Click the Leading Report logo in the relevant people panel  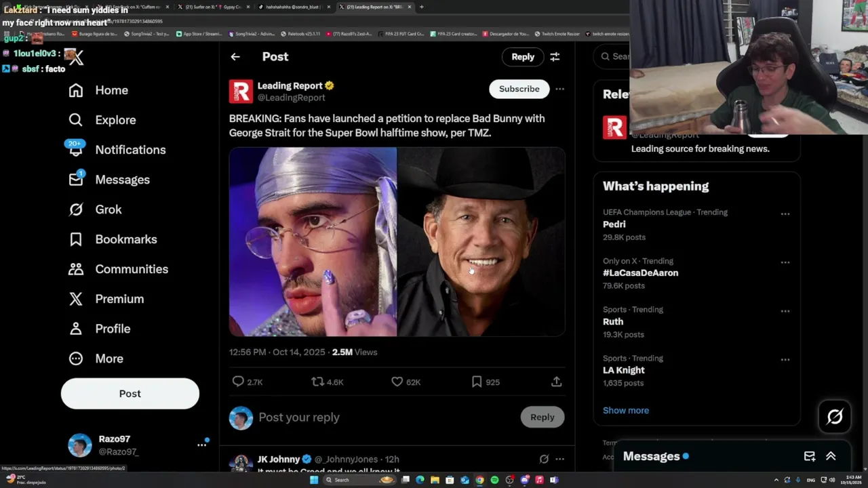614,127
